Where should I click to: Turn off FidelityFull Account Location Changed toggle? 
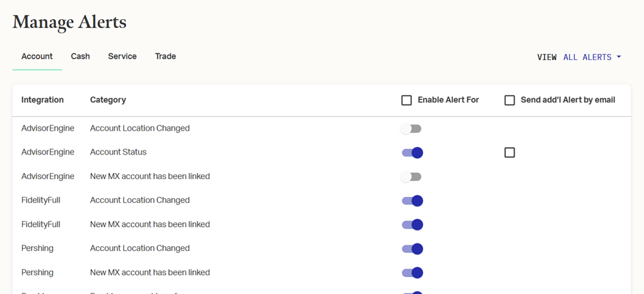[412, 201]
